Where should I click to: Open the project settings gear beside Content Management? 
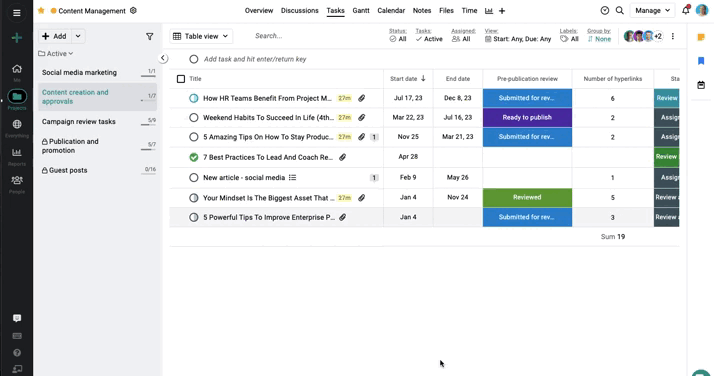pos(133,10)
